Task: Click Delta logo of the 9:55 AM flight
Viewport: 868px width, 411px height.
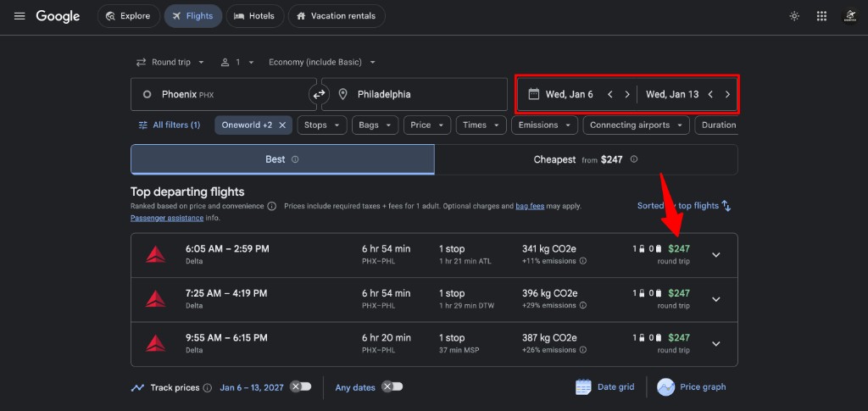Action: click(x=156, y=343)
